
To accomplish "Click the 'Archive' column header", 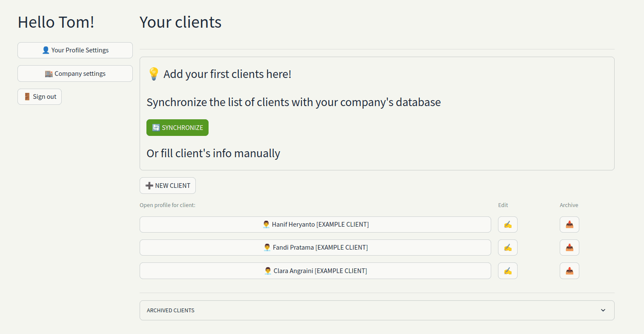I will [x=569, y=205].
